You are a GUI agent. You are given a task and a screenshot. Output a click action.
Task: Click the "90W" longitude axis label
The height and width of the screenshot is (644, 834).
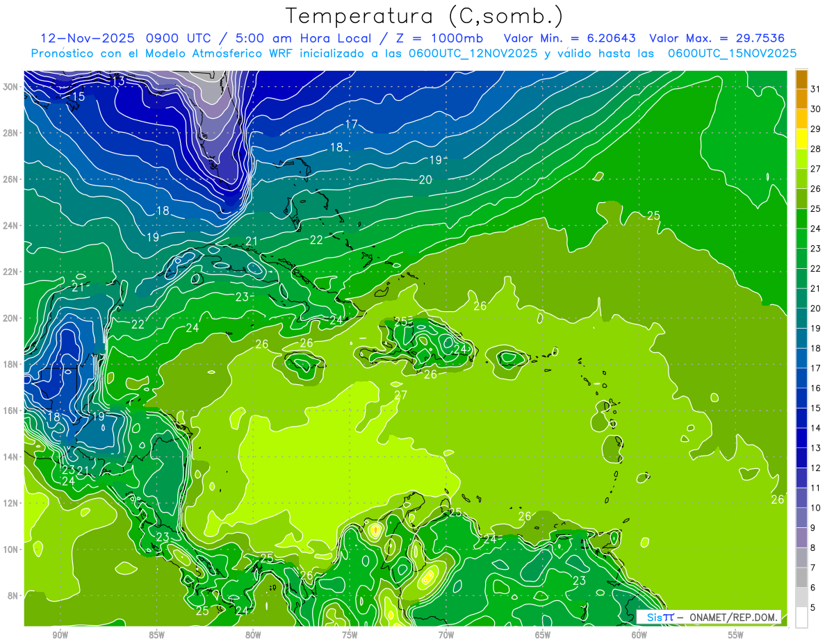point(60,634)
